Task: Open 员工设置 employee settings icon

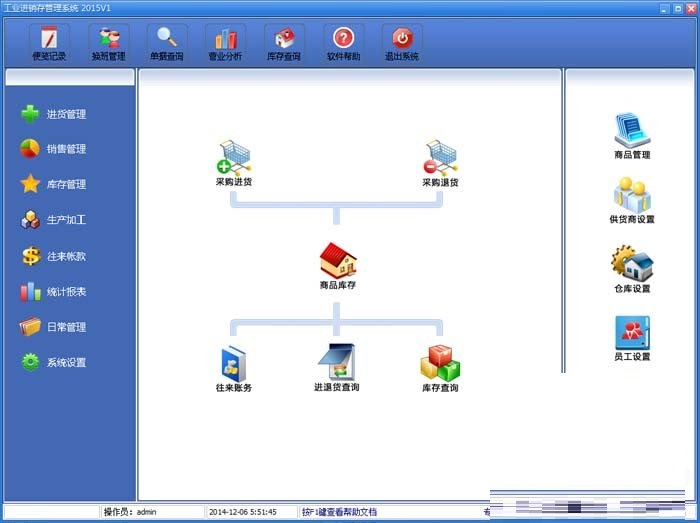Action: [632, 338]
